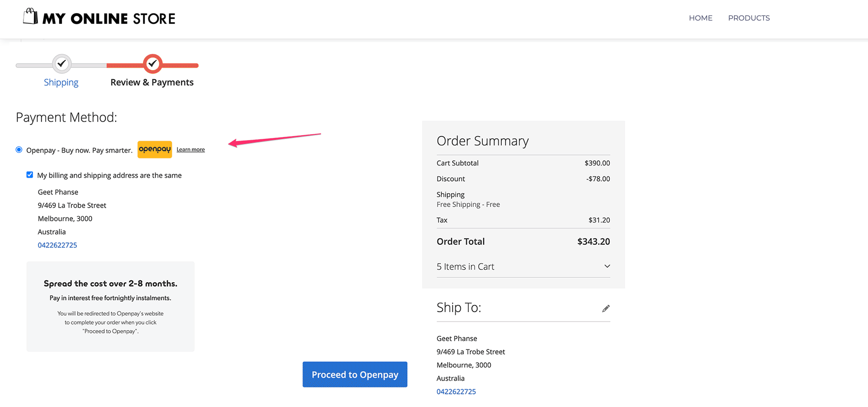Select the Openpay payment method radio button
868x407 pixels.
19,149
